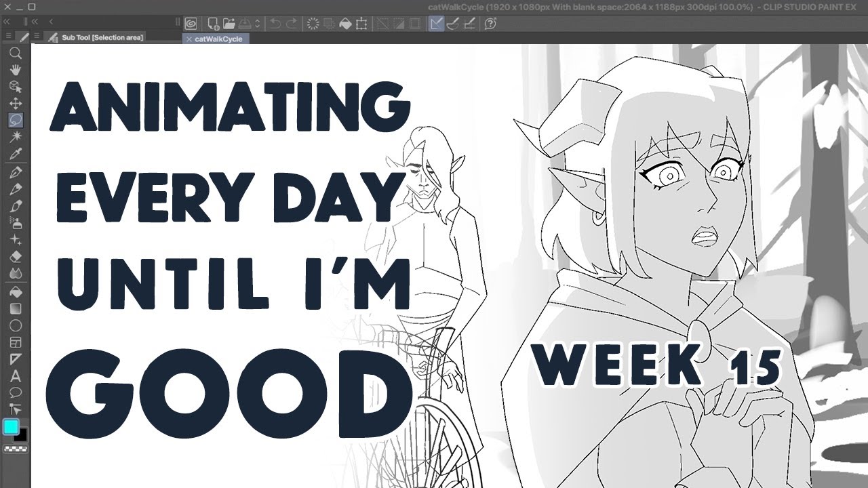The height and width of the screenshot is (488, 868).
Task: Clear outside selection from command bar
Action: [330, 24]
